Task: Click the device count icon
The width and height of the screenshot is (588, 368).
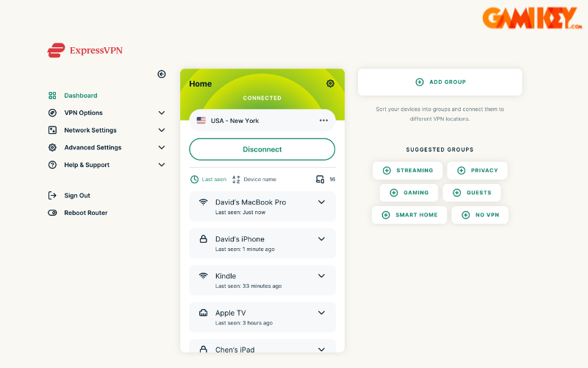Action: (x=320, y=179)
